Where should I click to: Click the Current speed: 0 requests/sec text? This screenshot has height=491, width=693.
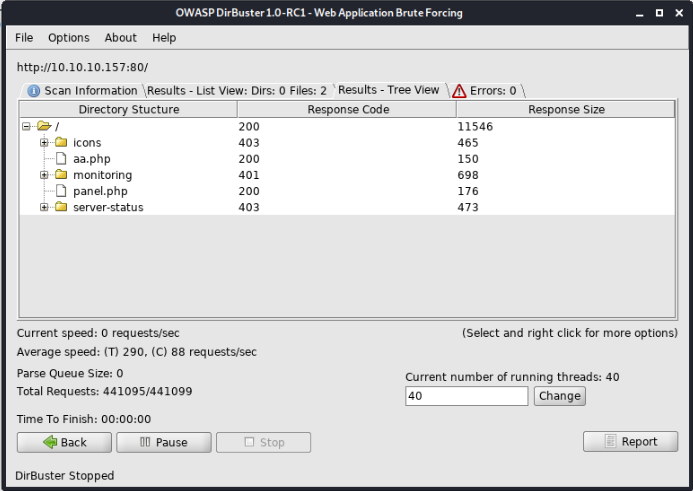point(98,333)
